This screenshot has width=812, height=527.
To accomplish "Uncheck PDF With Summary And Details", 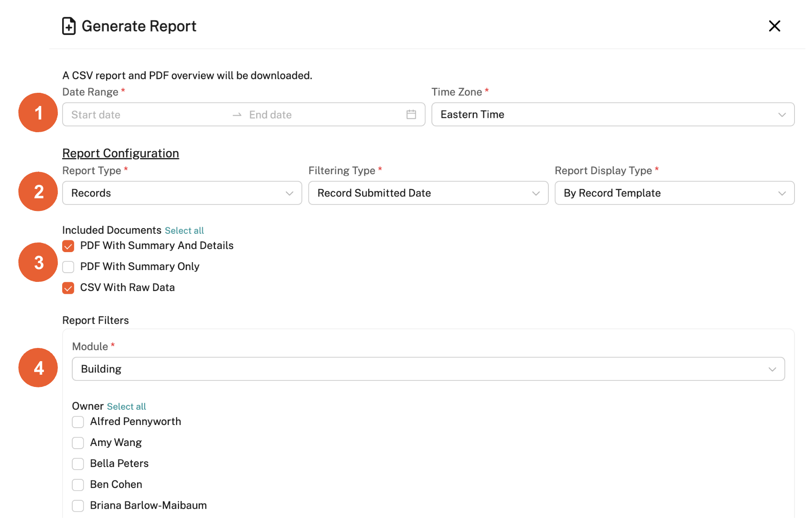I will [x=68, y=246].
